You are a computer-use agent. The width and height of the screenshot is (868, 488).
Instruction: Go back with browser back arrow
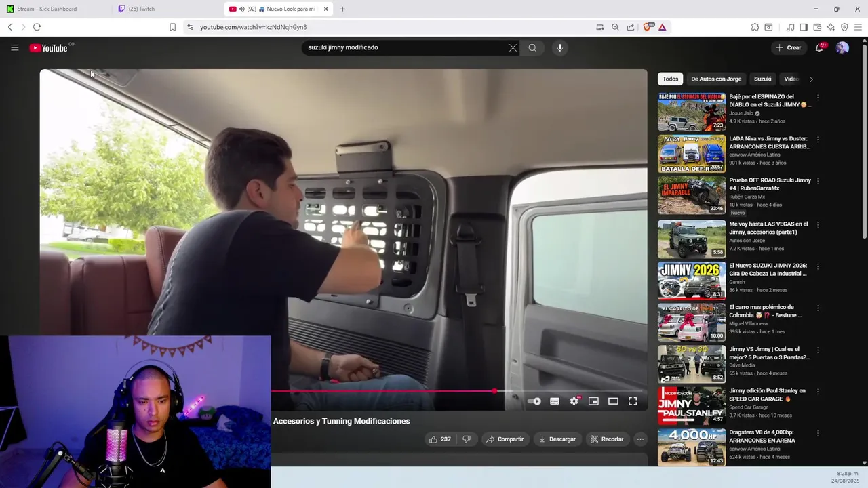coord(10,27)
